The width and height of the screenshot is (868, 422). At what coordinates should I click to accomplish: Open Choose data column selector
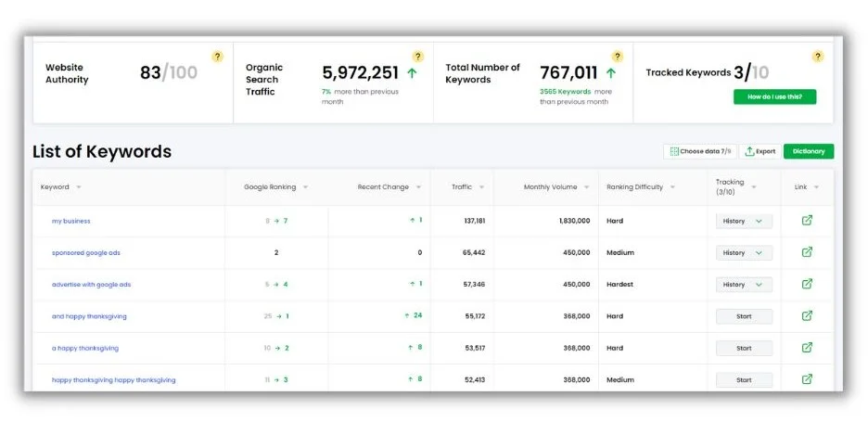(x=699, y=151)
